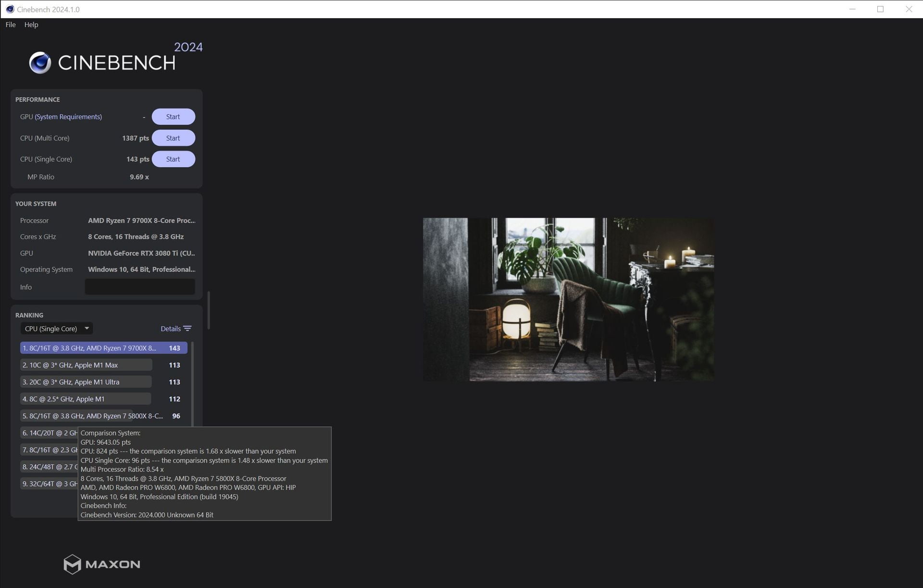Select ranking row 9 starting 32C/64T

click(49, 484)
